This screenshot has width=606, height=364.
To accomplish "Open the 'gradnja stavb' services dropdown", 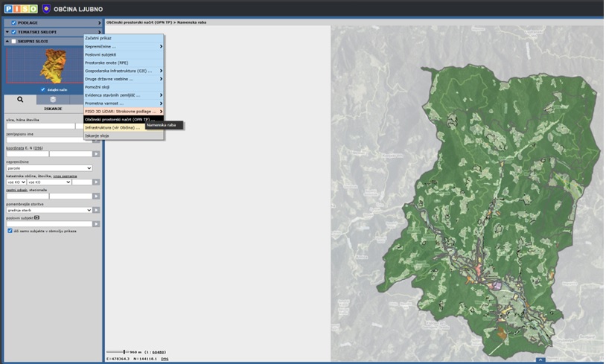I will [48, 210].
